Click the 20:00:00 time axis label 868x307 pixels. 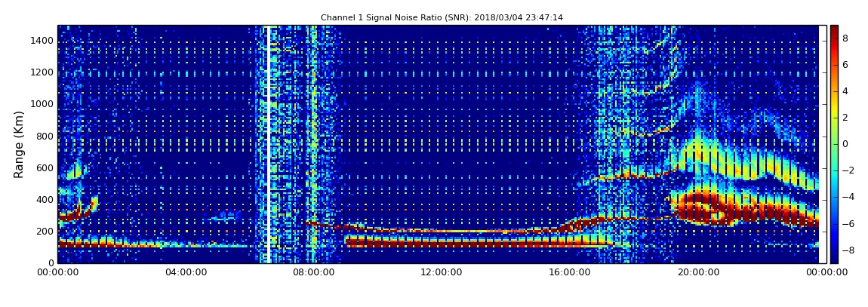coord(698,272)
